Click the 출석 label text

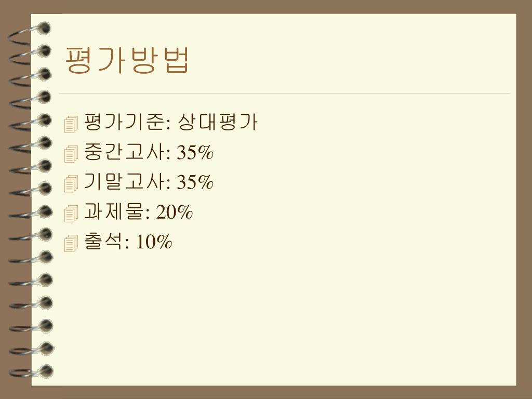click(x=104, y=241)
